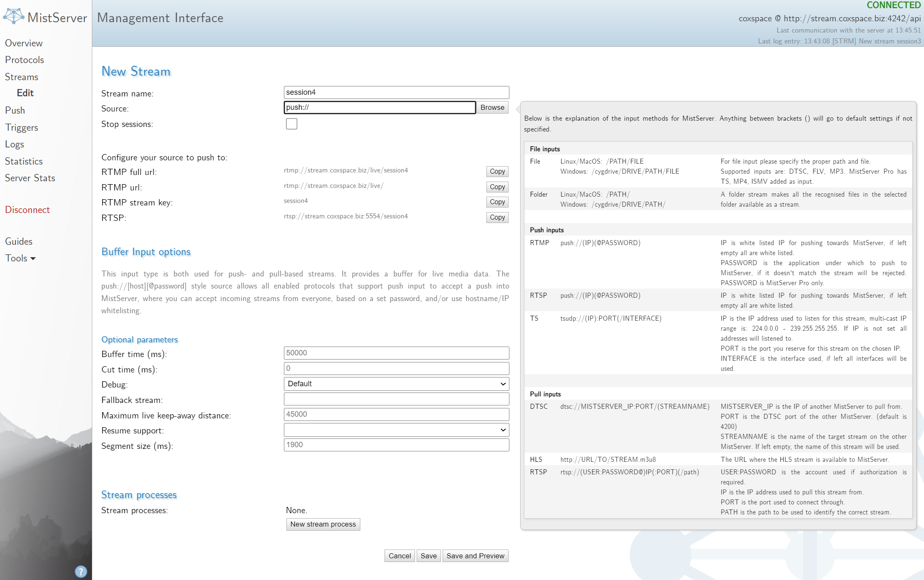Expand the Debug dropdown
This screenshot has width=924, height=580.
tap(396, 384)
